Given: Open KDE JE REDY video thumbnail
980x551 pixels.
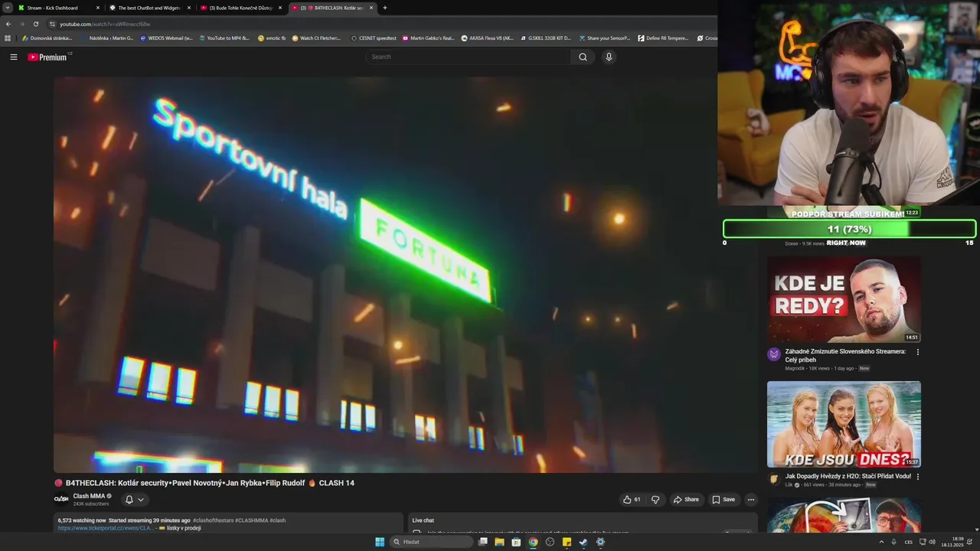Looking at the screenshot, I should click(x=844, y=299).
